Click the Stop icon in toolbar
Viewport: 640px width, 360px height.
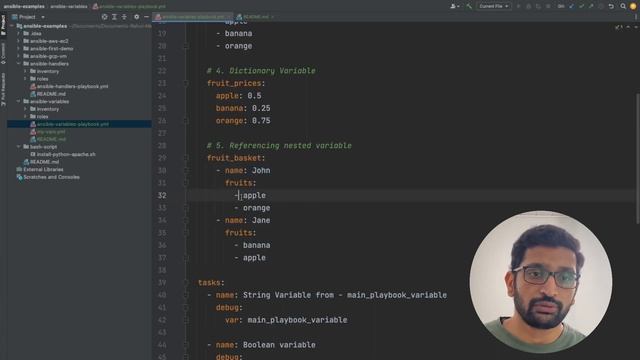(x=548, y=6)
